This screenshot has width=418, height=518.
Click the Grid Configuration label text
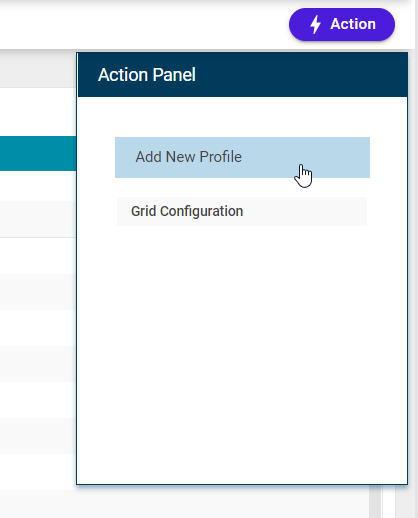[187, 211]
